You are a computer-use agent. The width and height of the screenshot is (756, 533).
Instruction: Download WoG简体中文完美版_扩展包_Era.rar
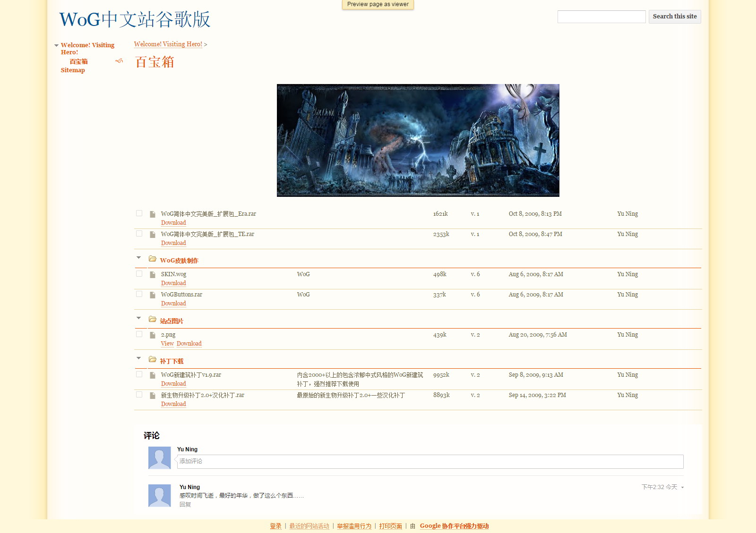(x=173, y=223)
